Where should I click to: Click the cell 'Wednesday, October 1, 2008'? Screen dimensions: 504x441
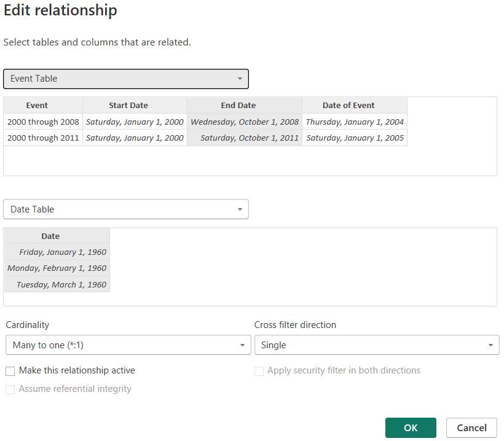[x=244, y=122]
